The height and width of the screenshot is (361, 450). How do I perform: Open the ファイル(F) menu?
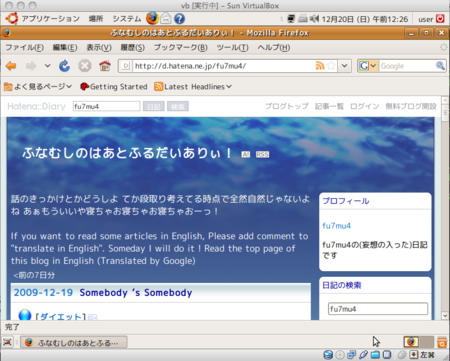coord(24,48)
